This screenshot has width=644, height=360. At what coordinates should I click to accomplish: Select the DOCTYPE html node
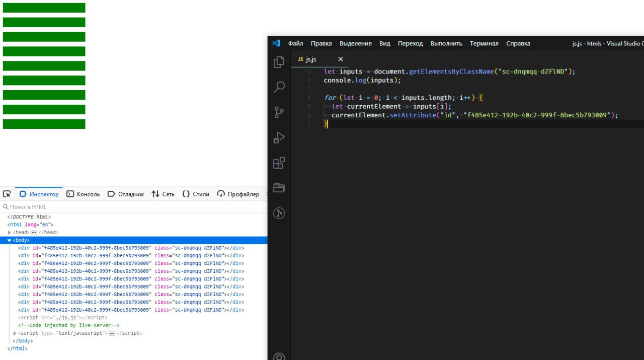point(29,217)
